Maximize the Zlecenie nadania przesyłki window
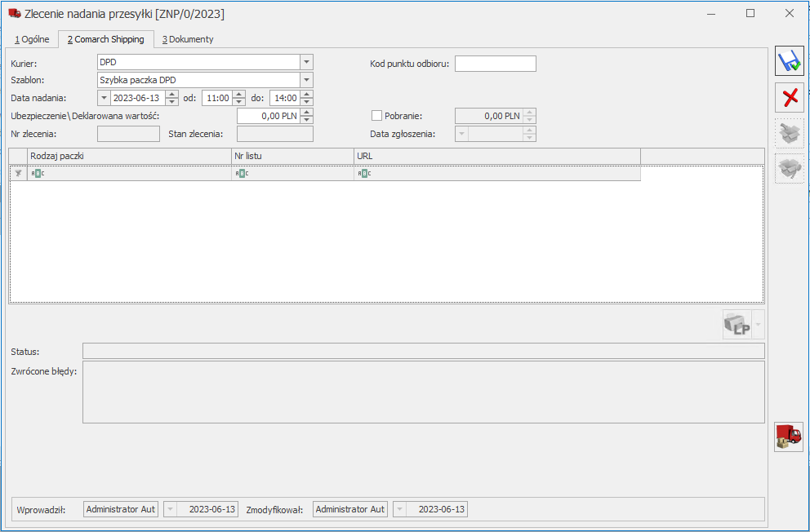810x532 pixels. [x=750, y=14]
